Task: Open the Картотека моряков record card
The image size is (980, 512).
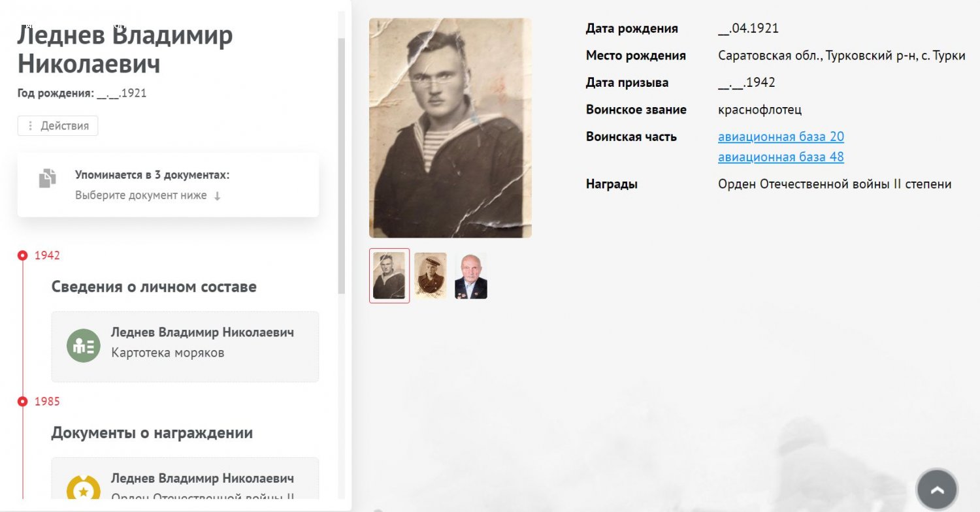Action: pyautogui.click(x=185, y=347)
